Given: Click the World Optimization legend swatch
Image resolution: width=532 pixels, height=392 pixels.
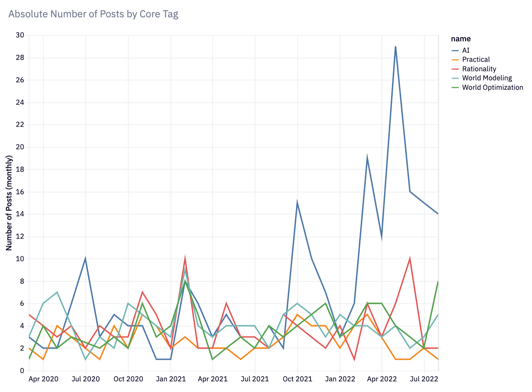Looking at the screenshot, I should [x=455, y=87].
